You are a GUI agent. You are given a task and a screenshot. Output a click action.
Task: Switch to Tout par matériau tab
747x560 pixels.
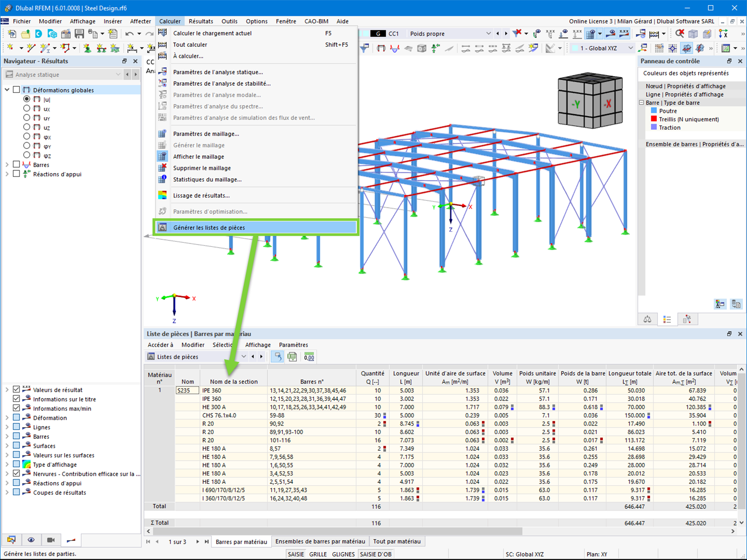397,542
